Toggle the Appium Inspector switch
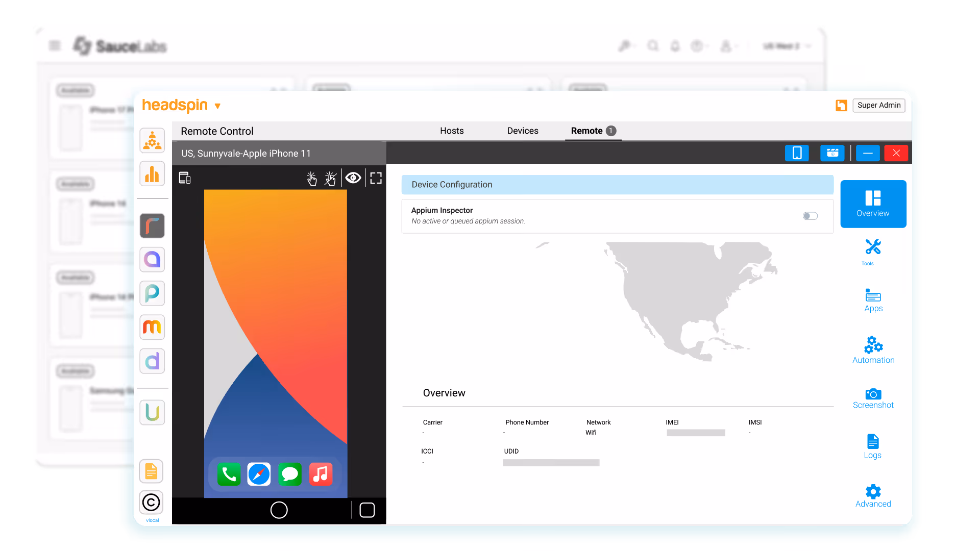This screenshot has height=551, width=980. coord(810,216)
